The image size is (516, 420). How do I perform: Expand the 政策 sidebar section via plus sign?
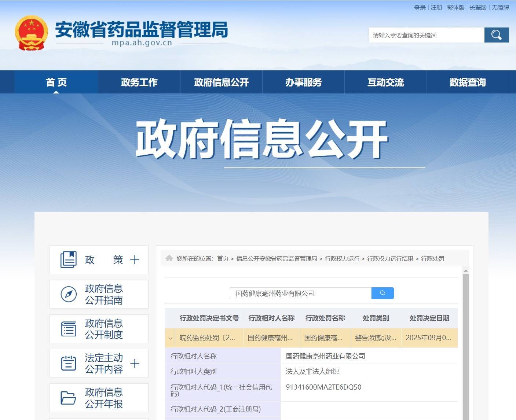tap(135, 259)
